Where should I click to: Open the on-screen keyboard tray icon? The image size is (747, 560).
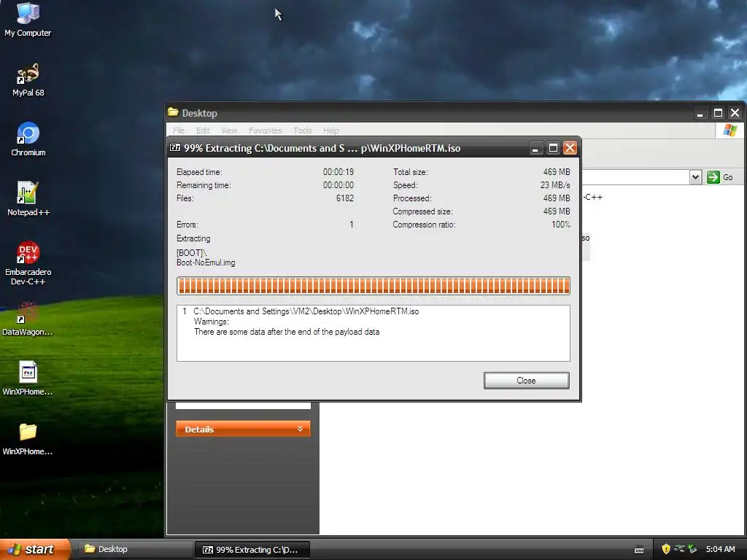tap(639, 550)
